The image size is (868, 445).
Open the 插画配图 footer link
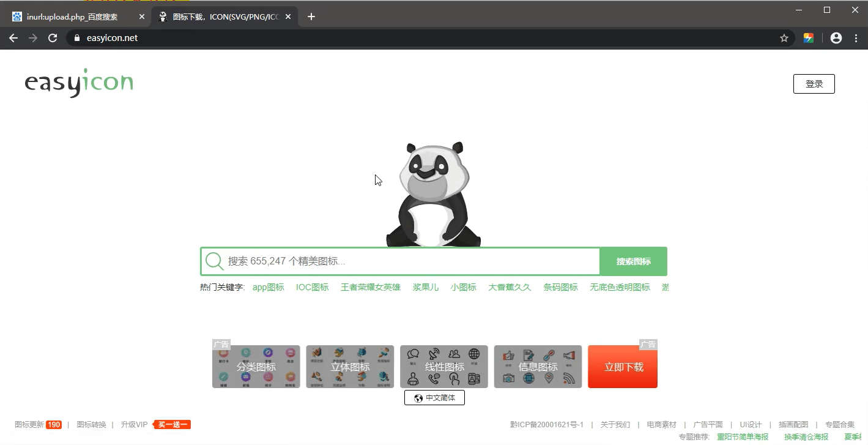pos(793,425)
